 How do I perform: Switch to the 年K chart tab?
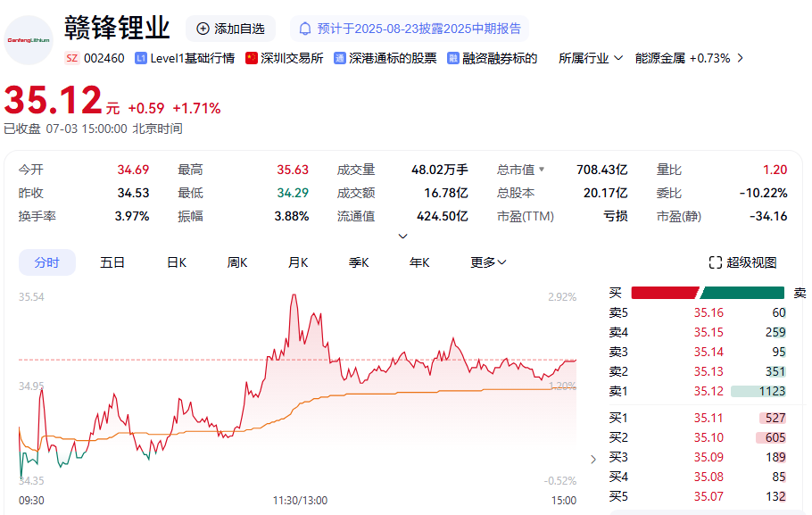click(x=419, y=262)
